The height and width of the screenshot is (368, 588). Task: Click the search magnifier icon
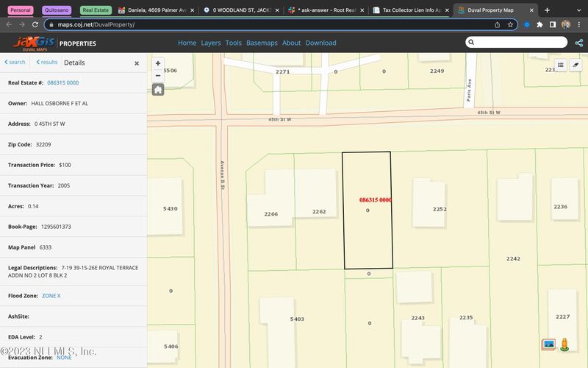click(471, 42)
